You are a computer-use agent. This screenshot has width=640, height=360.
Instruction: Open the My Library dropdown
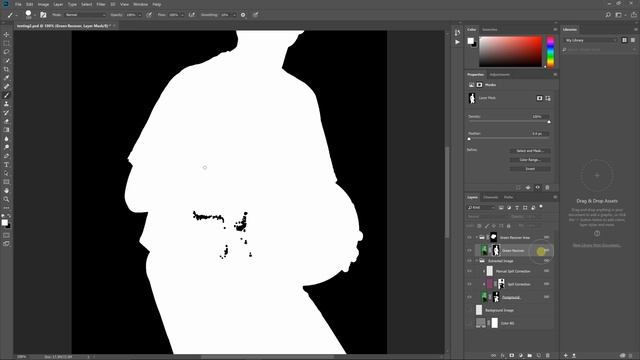click(x=590, y=40)
